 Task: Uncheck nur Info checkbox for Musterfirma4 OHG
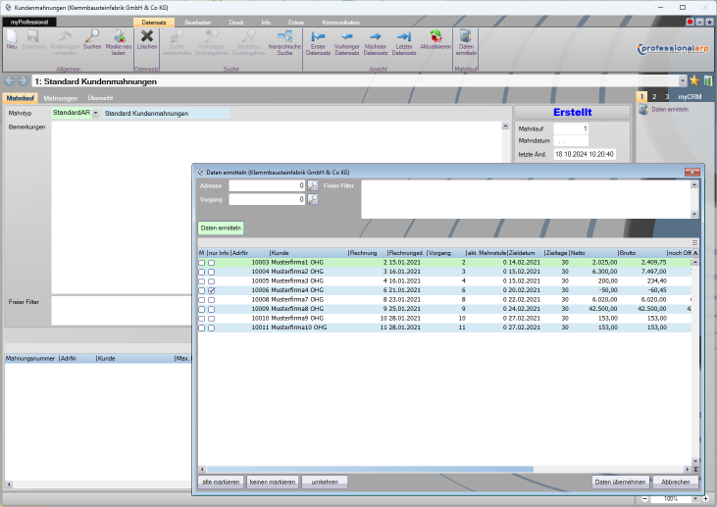(x=211, y=291)
